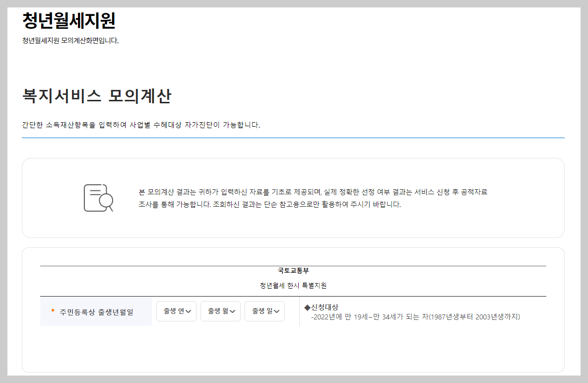The width and height of the screenshot is (588, 383).
Task: Open the 출생 일 (birth day) dropdown
Action: [x=264, y=311]
